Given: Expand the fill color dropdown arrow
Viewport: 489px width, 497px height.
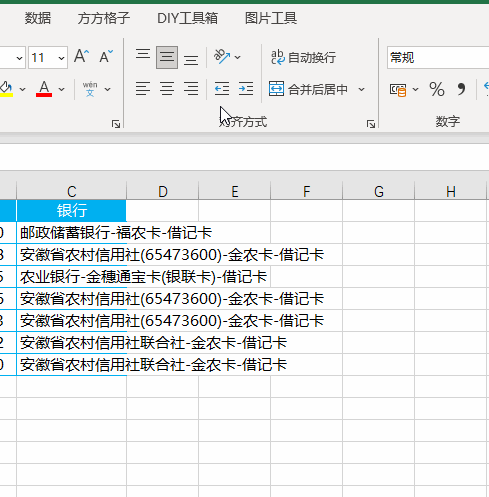Looking at the screenshot, I should tap(22, 89).
